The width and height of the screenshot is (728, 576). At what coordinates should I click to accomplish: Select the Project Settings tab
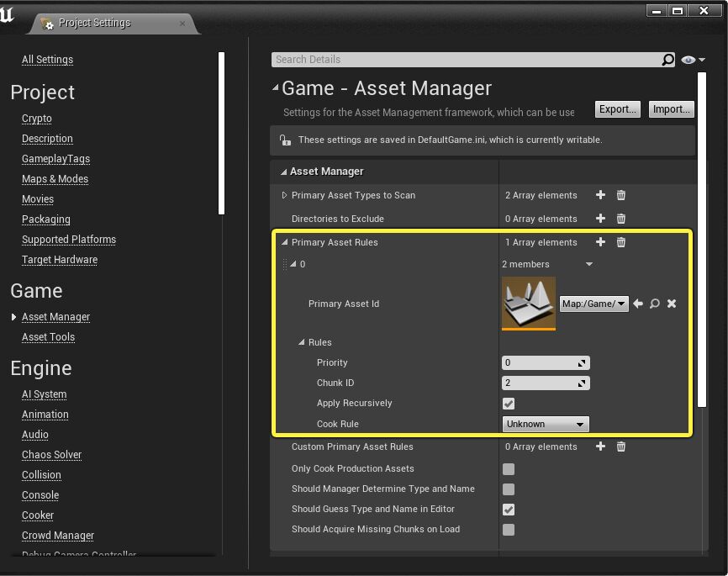click(x=94, y=23)
